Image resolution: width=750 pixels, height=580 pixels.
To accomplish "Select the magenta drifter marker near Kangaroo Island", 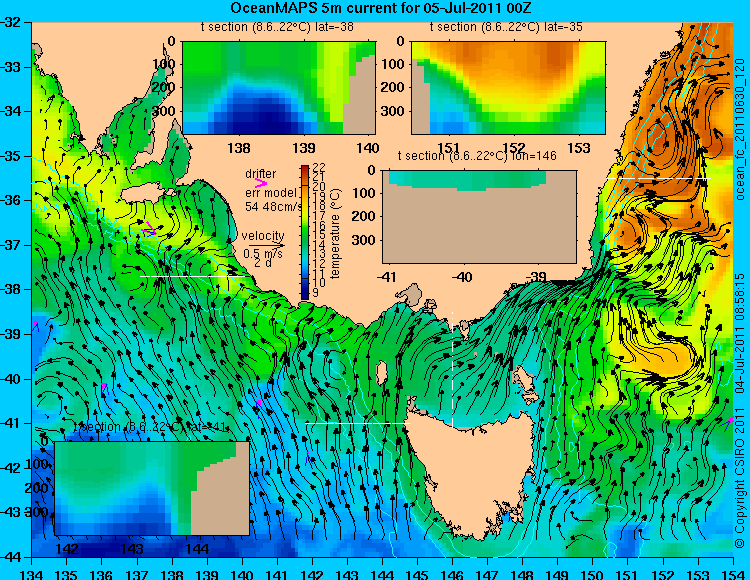I will (150, 229).
